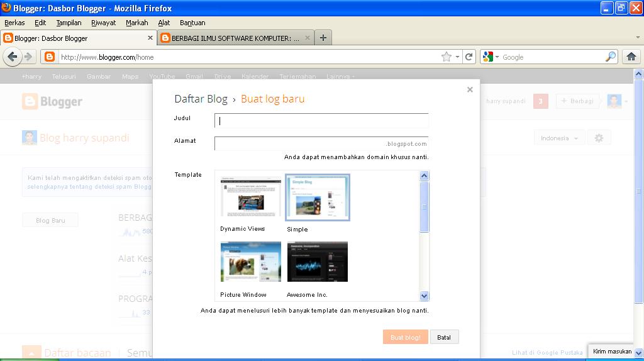This screenshot has height=361, width=644.
Task: Bookmark this page with the star icon
Action: pyautogui.click(x=447, y=57)
